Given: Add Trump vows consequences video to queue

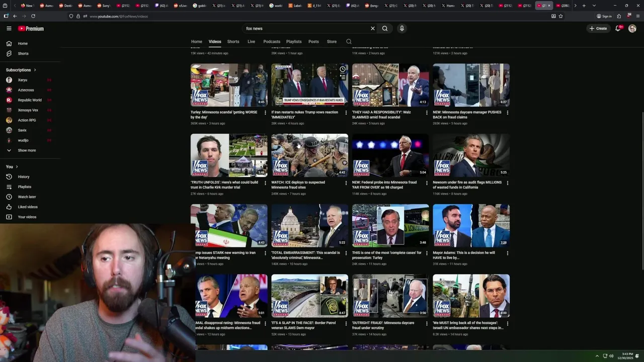Looking at the screenshot, I should 343,77.
